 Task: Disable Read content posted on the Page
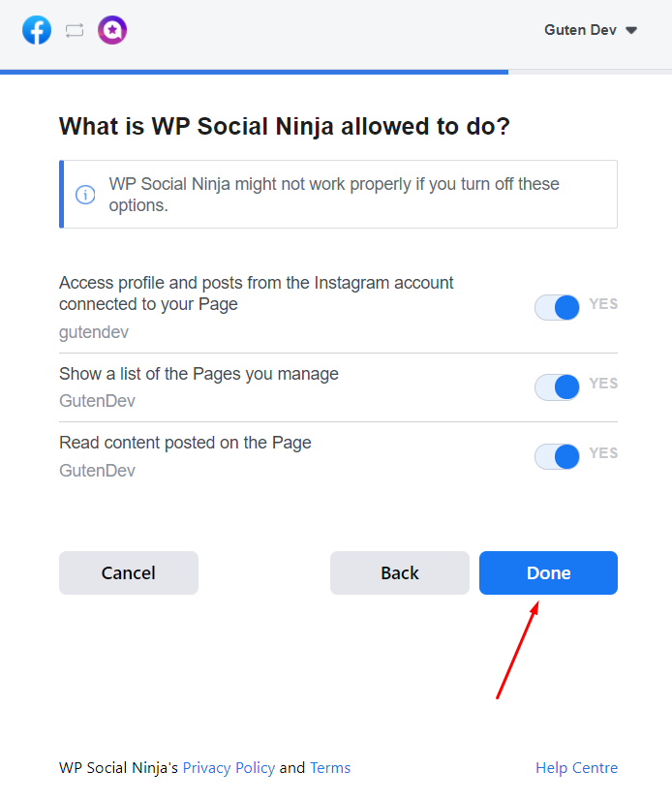click(x=557, y=456)
